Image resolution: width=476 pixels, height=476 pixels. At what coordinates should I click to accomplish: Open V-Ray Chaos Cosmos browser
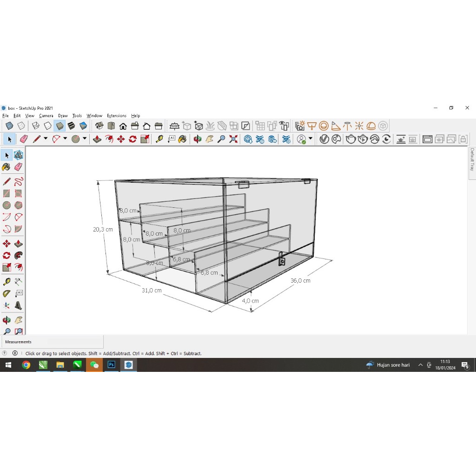(x=336, y=139)
